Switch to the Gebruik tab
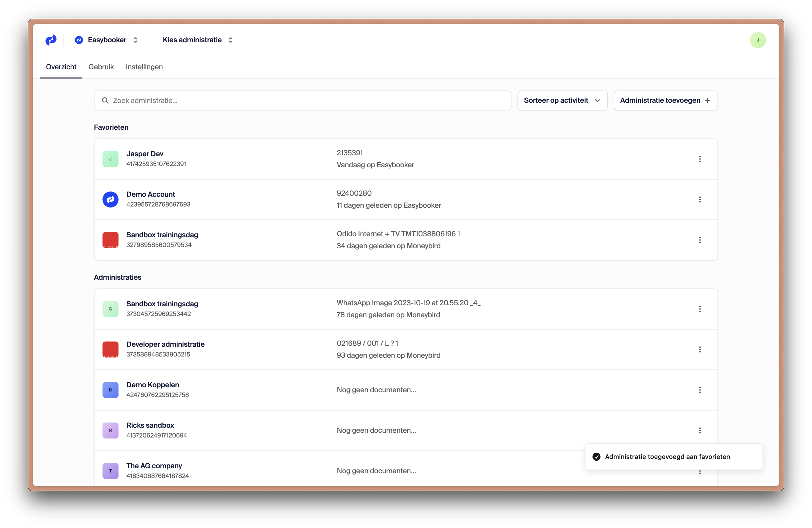This screenshot has width=812, height=528. pyautogui.click(x=101, y=67)
